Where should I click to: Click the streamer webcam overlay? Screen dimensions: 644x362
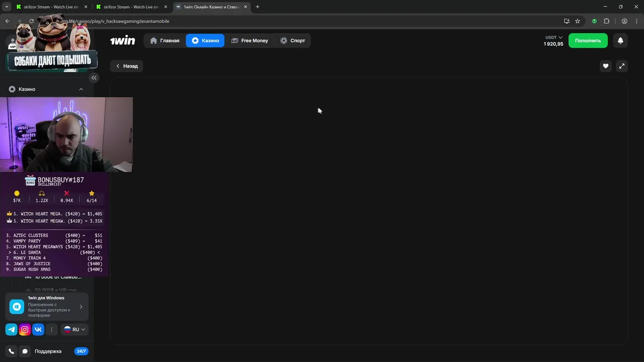(66, 135)
